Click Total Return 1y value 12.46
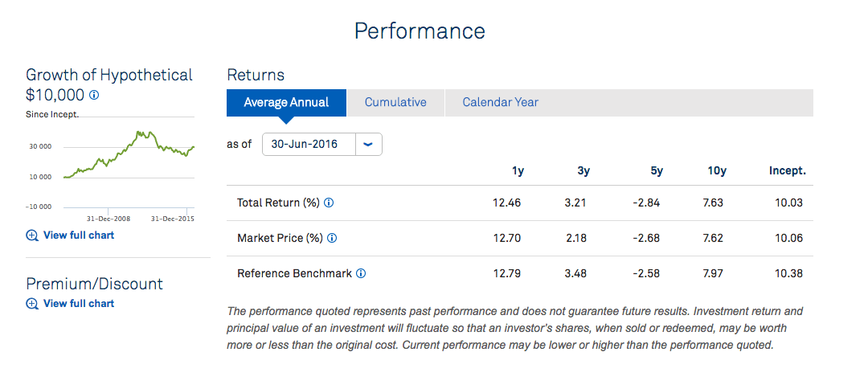The height and width of the screenshot is (385, 868). click(506, 203)
